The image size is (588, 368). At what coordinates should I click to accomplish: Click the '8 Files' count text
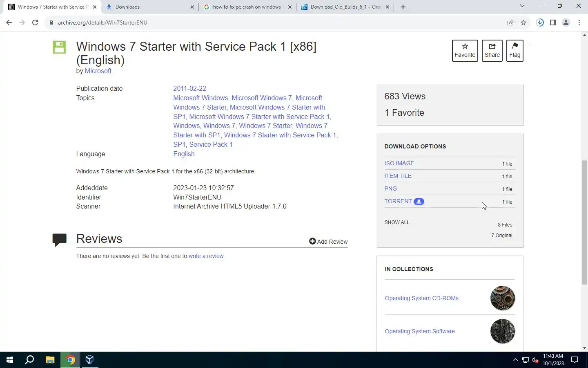tap(505, 225)
